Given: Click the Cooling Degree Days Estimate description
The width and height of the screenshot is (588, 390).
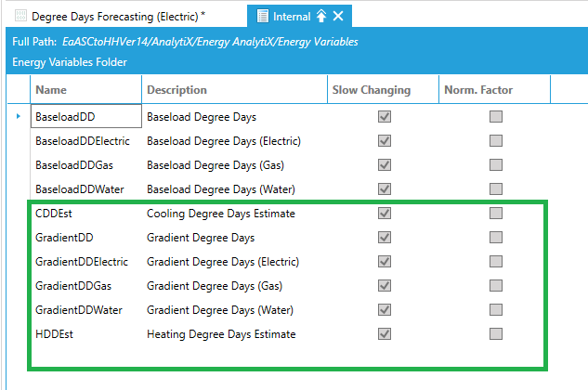Looking at the screenshot, I should tap(221, 214).
